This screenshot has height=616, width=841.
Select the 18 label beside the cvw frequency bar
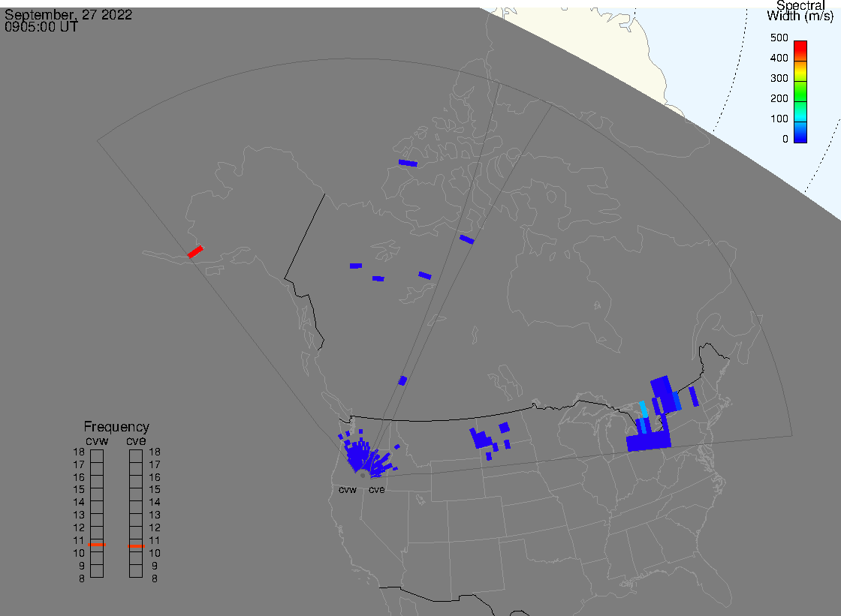pyautogui.click(x=79, y=452)
